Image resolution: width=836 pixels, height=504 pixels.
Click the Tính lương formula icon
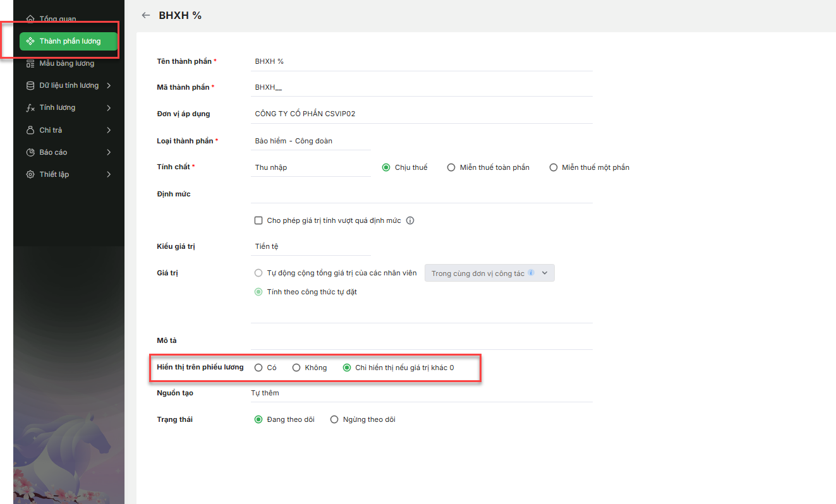[30, 108]
